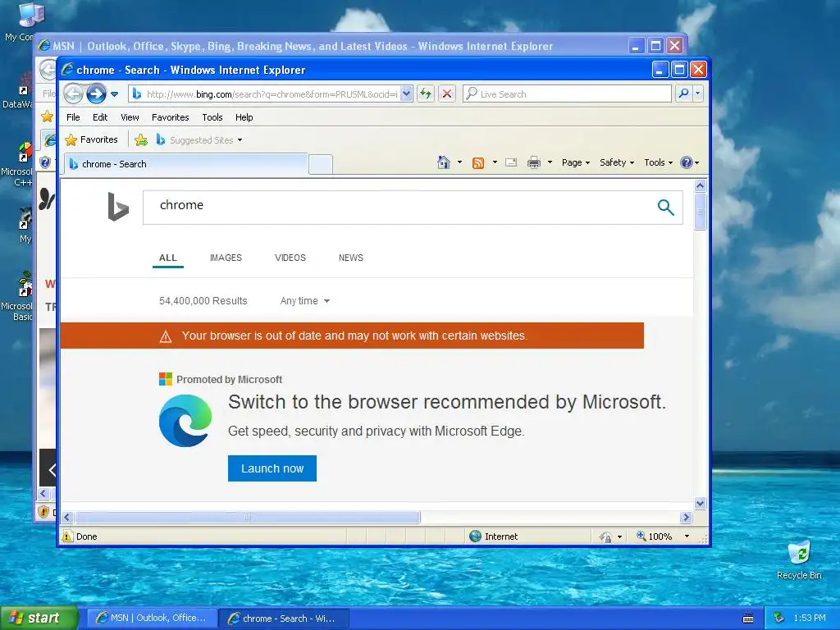
Task: Click the blue Help question mark icon
Action: pyautogui.click(x=686, y=162)
